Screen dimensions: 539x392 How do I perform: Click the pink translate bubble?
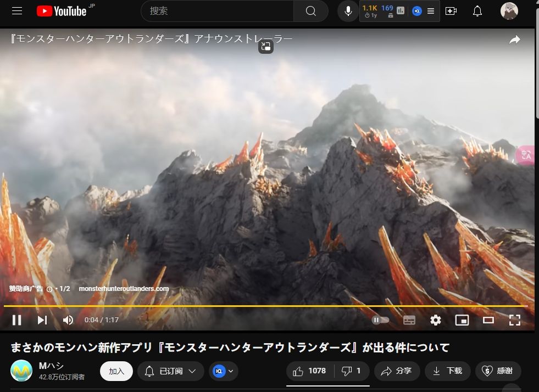tap(526, 155)
